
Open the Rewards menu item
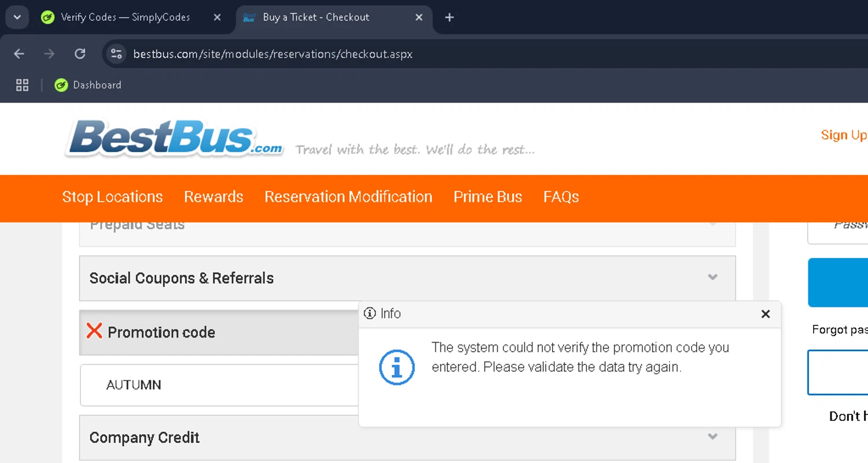214,197
